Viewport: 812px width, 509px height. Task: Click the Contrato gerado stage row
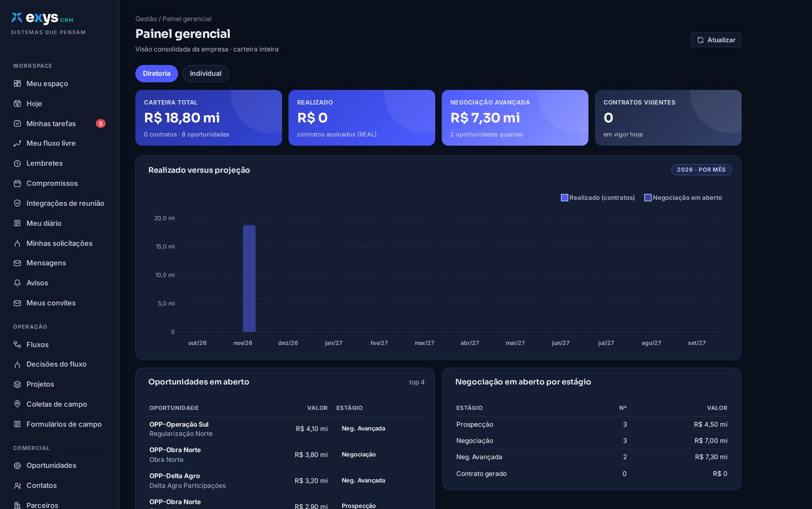(x=592, y=474)
